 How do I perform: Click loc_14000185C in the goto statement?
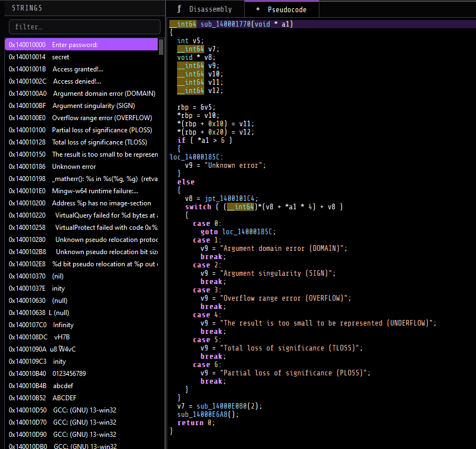[247, 232]
